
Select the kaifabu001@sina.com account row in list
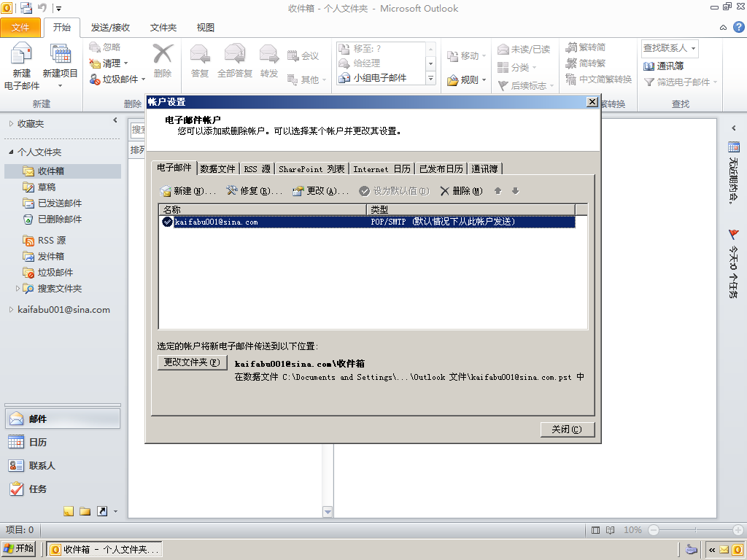pos(367,222)
